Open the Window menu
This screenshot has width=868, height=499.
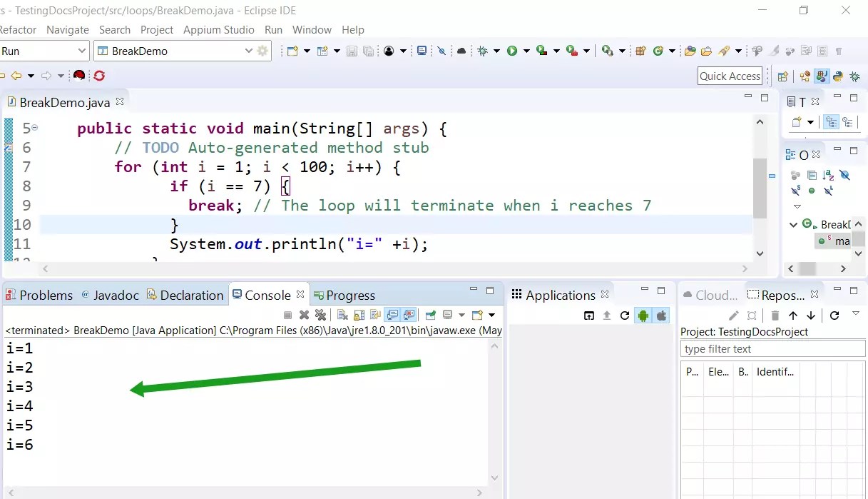point(312,29)
